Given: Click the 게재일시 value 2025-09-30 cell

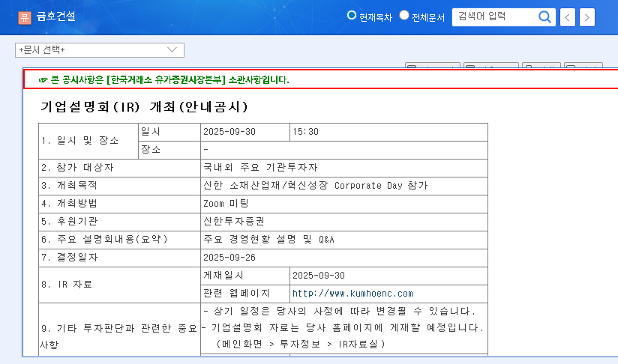Looking at the screenshot, I should 388,276.
